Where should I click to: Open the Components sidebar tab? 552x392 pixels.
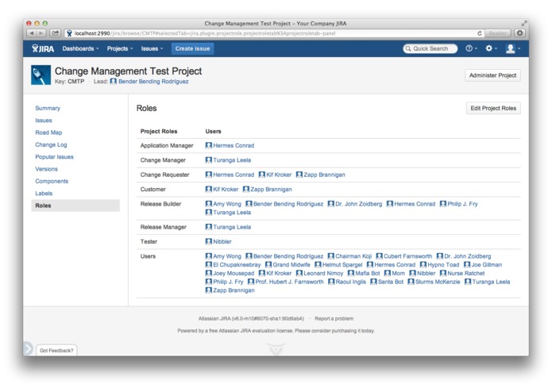tap(52, 181)
